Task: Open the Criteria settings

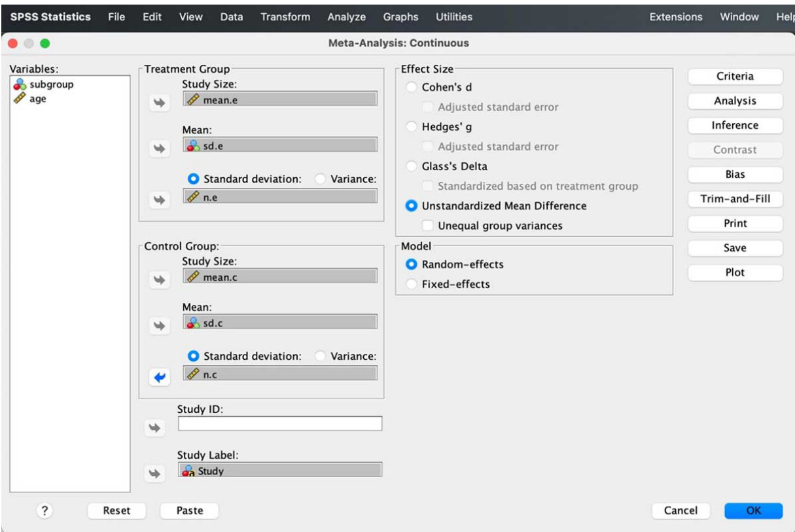Action: (735, 77)
